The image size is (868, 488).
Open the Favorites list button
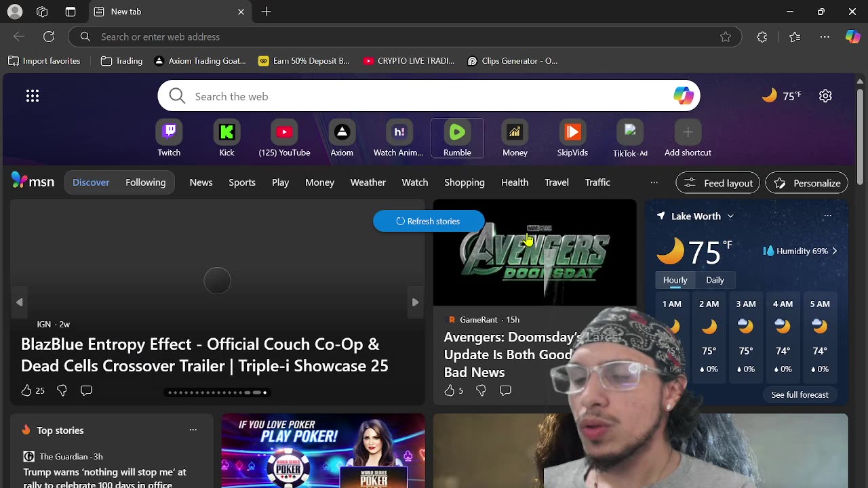click(x=795, y=37)
